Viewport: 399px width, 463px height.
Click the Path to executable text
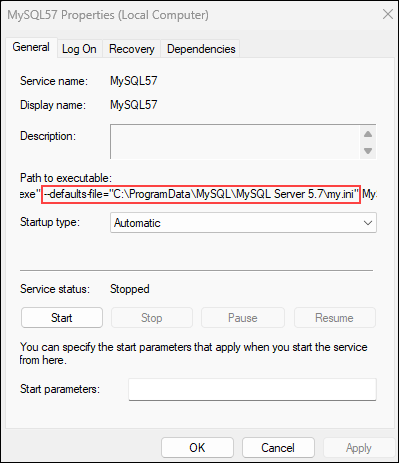coord(199,194)
